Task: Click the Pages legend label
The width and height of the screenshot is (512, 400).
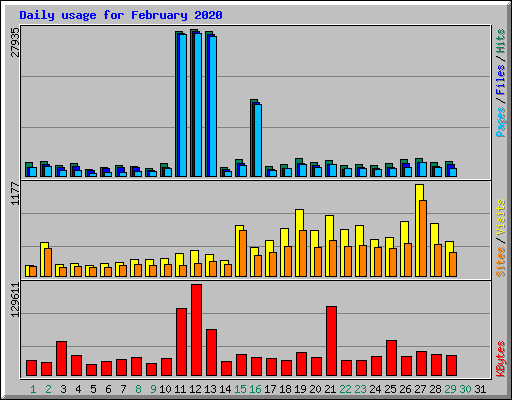Action: tap(501, 122)
